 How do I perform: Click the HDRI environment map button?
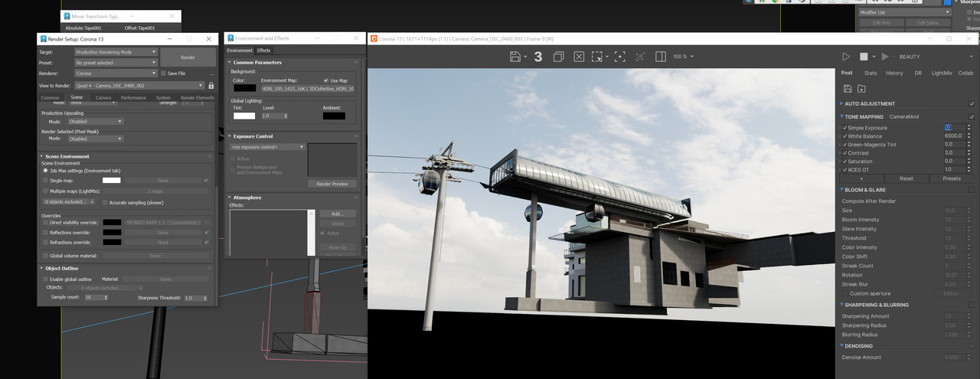[308, 89]
